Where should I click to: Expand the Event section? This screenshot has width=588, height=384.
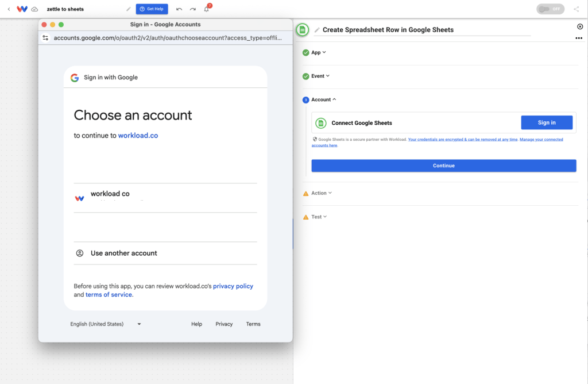(x=320, y=76)
